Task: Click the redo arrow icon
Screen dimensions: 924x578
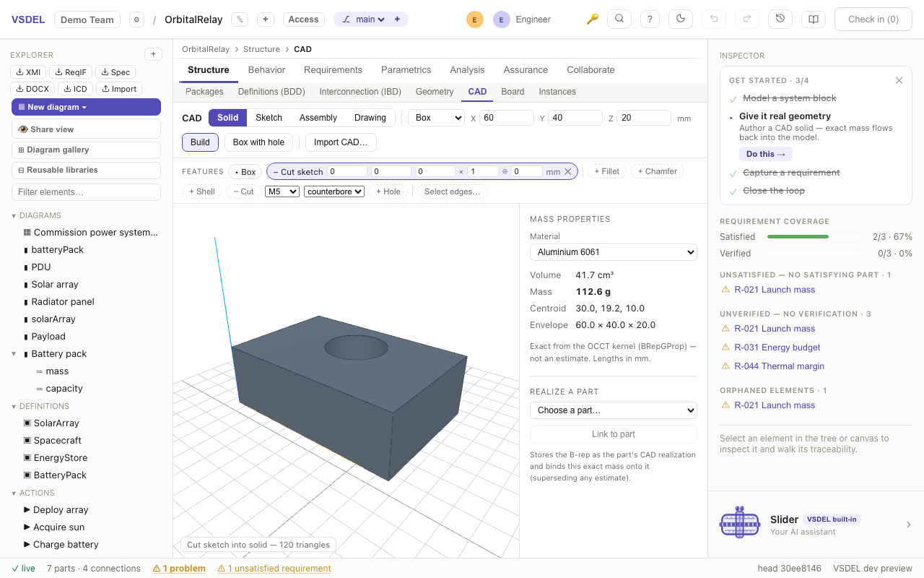Action: pos(747,20)
